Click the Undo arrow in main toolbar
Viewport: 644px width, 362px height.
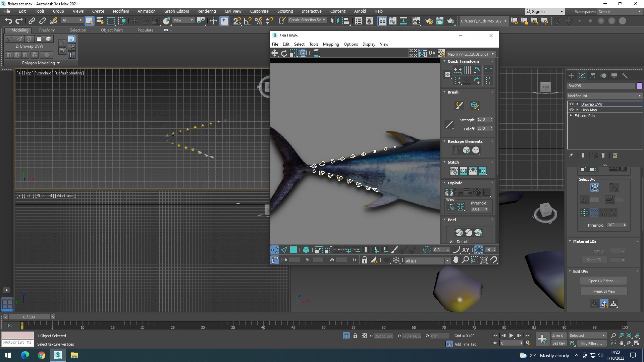[x=8, y=21]
